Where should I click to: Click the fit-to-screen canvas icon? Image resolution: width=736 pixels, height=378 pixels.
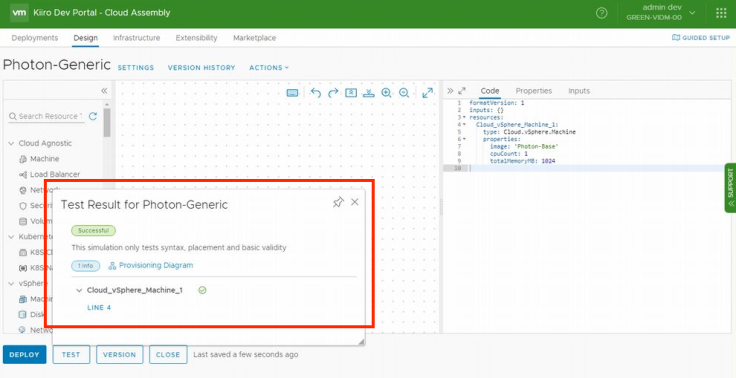pyautogui.click(x=351, y=93)
